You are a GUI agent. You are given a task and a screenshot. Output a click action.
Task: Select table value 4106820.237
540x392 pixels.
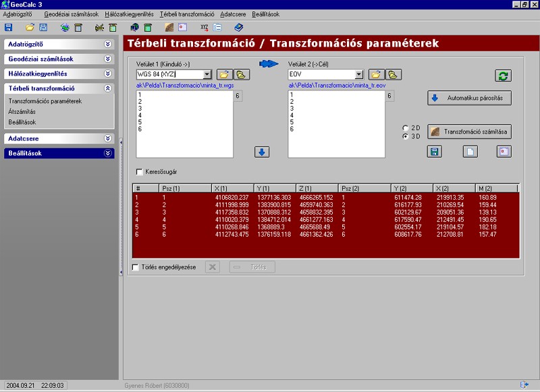click(x=232, y=198)
